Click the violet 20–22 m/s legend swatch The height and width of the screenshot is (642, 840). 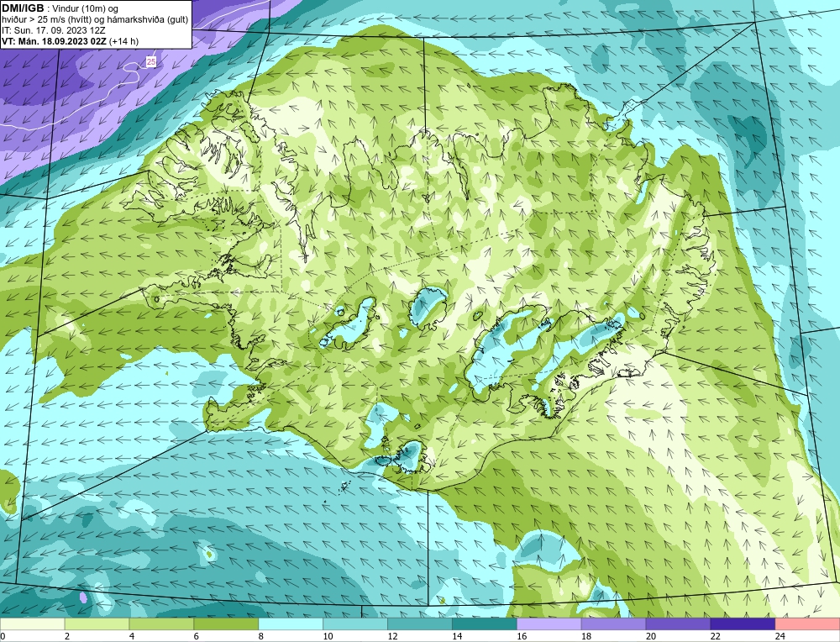(678, 624)
